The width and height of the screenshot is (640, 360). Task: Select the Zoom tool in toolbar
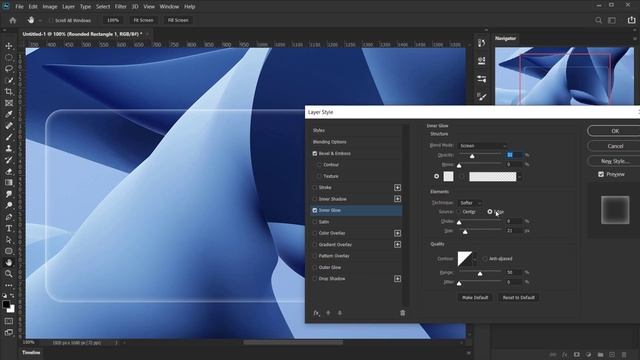tap(9, 274)
